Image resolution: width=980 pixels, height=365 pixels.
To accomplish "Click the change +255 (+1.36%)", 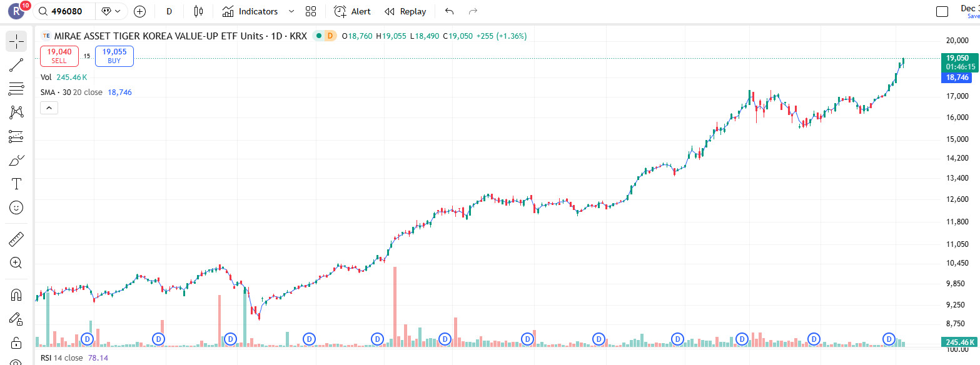I will [x=502, y=36].
